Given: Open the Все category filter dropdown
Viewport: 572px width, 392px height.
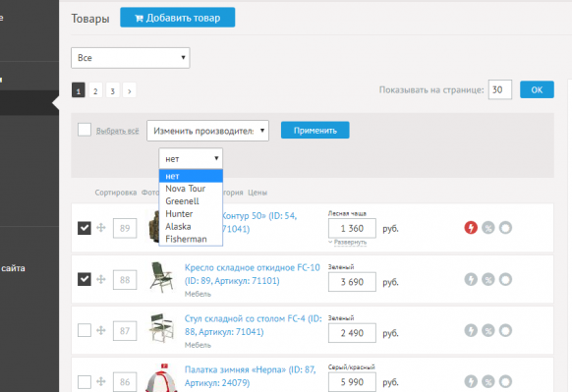Looking at the screenshot, I should tap(131, 58).
